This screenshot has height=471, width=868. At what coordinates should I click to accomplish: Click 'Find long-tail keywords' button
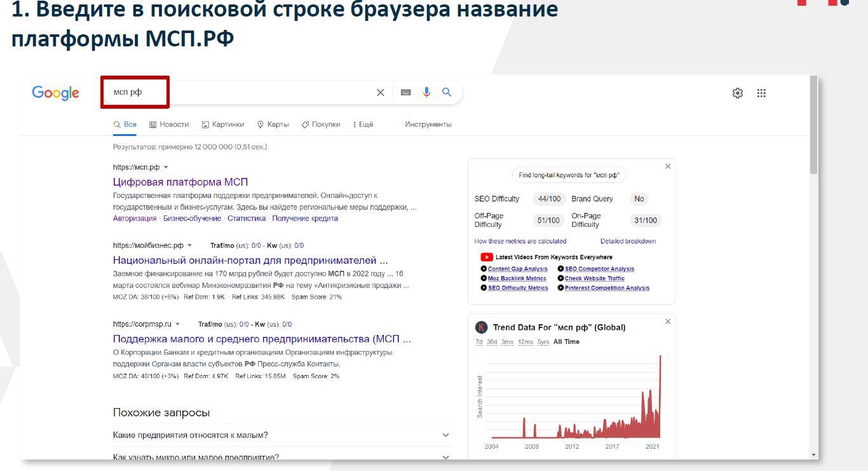(569, 175)
